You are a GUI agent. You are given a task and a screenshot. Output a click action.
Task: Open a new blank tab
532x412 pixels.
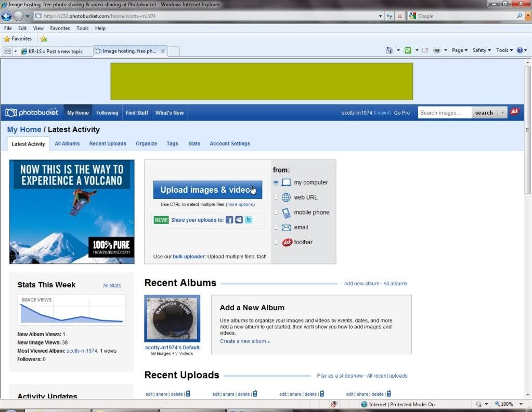pos(174,51)
